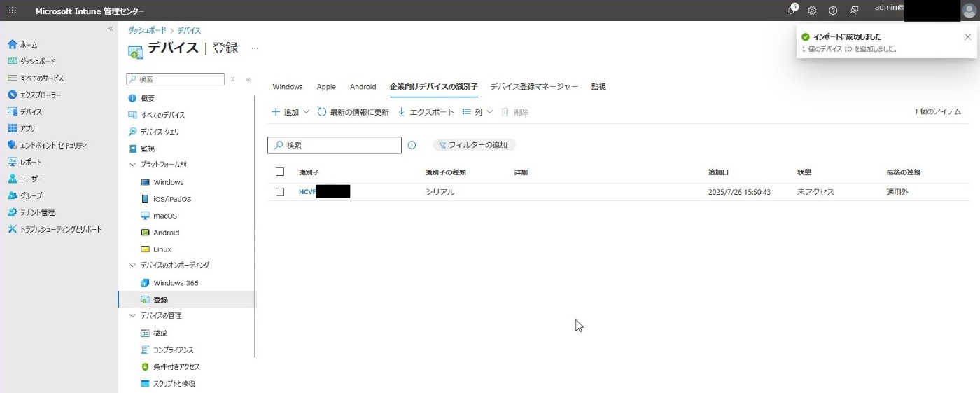The width and height of the screenshot is (980, 393).
Task: Open the 列 columns dropdown
Action: pyautogui.click(x=477, y=112)
